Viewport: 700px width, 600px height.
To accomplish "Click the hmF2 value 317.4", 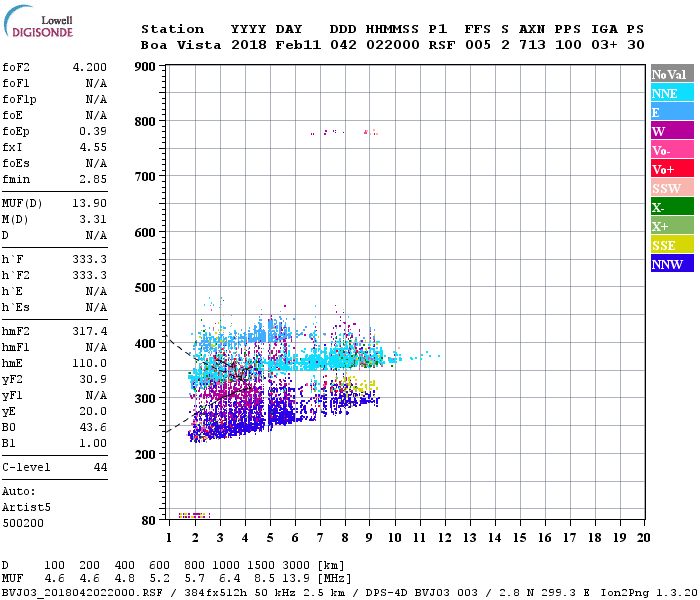I will click(x=90, y=332).
